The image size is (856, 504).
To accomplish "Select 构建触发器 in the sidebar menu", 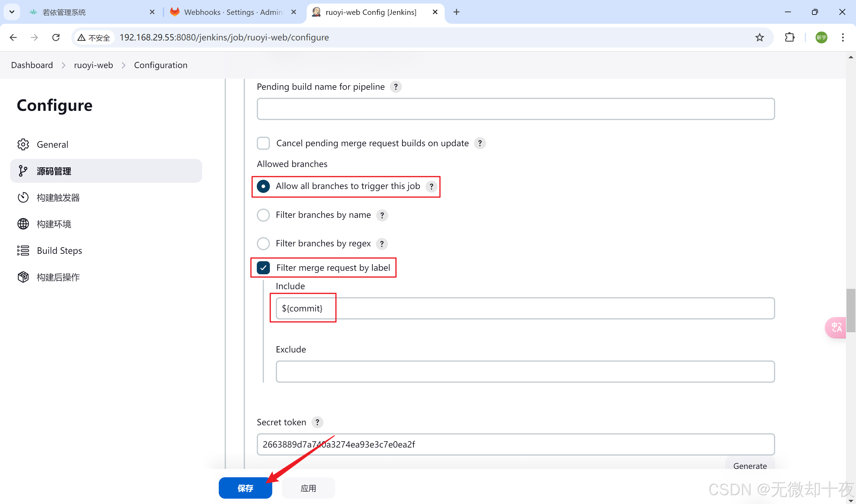I will point(58,198).
